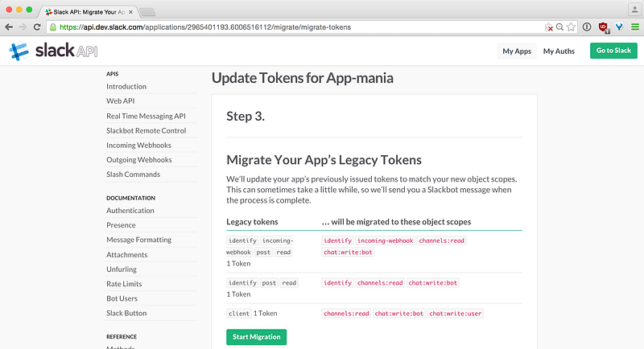Viewport: 644px width, 349px height.
Task: Open the circled info extension icon
Action: tap(587, 27)
